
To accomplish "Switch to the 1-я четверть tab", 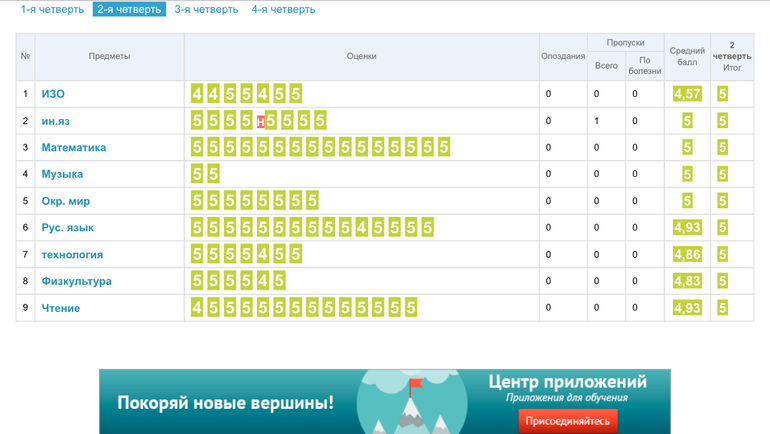I will click(52, 10).
